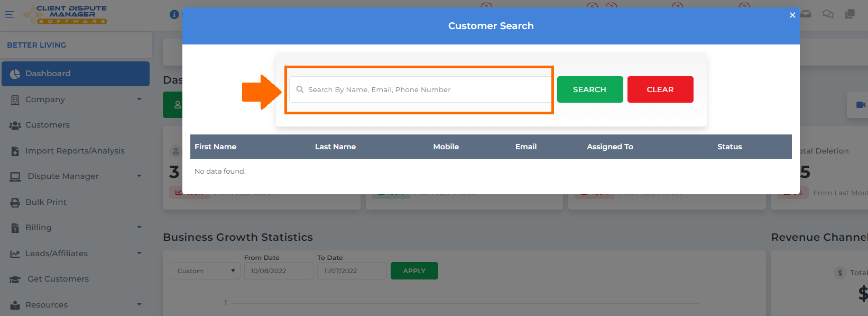Close the Customer Search dialog

792,15
